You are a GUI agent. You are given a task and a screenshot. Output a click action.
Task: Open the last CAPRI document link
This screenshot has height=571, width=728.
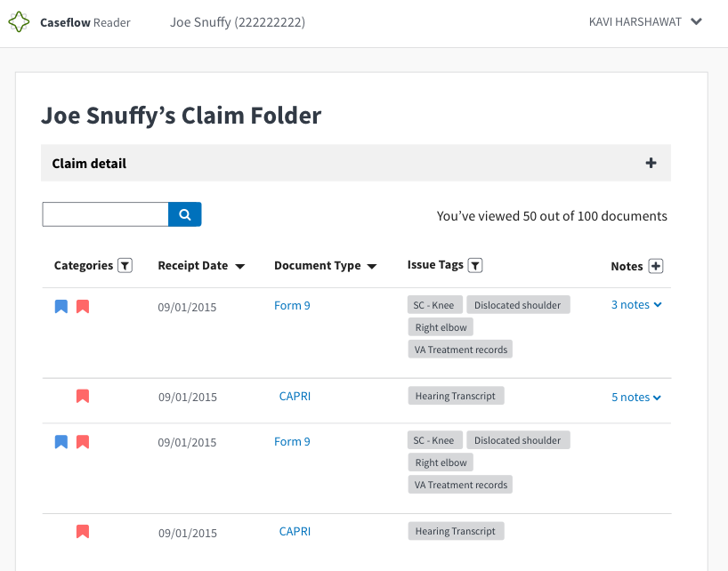pyautogui.click(x=295, y=531)
